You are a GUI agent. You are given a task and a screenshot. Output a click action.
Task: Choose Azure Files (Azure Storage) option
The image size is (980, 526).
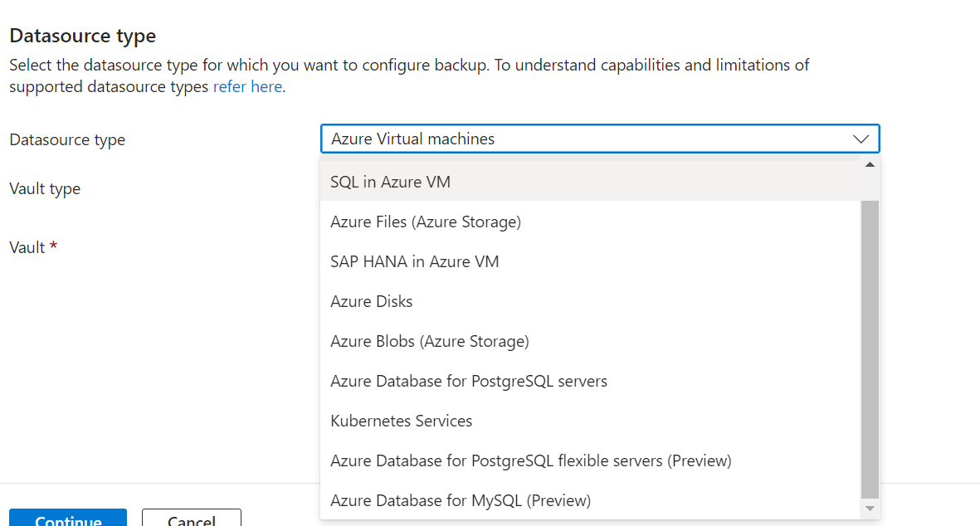click(425, 222)
